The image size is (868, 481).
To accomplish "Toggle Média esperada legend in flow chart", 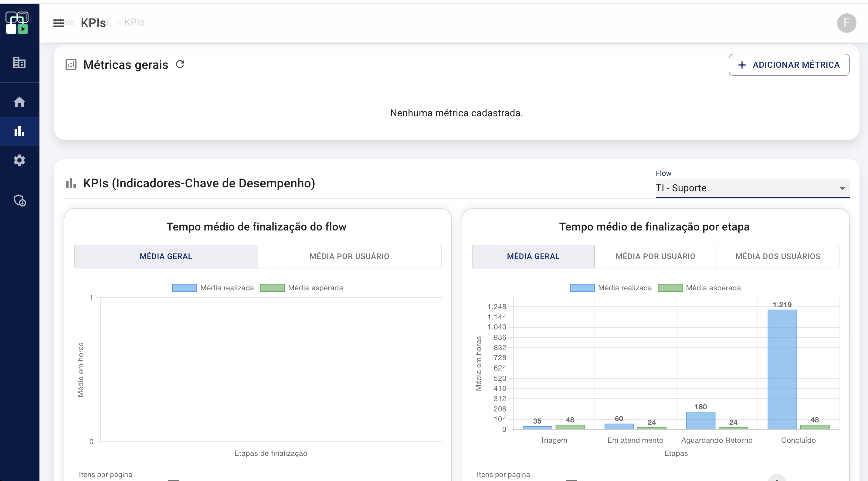I will click(302, 288).
